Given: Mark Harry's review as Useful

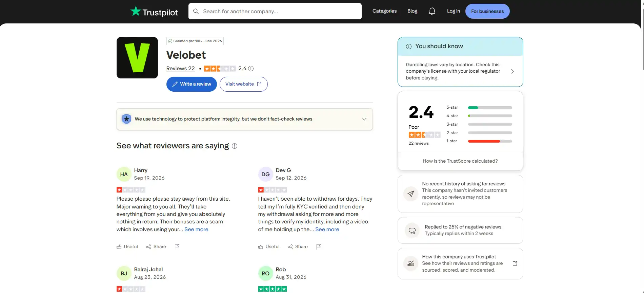Looking at the screenshot, I should (127, 247).
